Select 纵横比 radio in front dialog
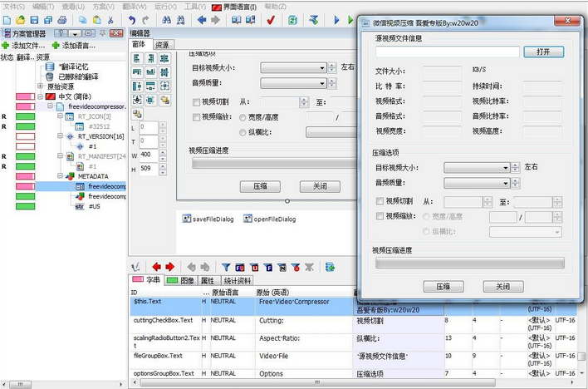 click(x=426, y=231)
